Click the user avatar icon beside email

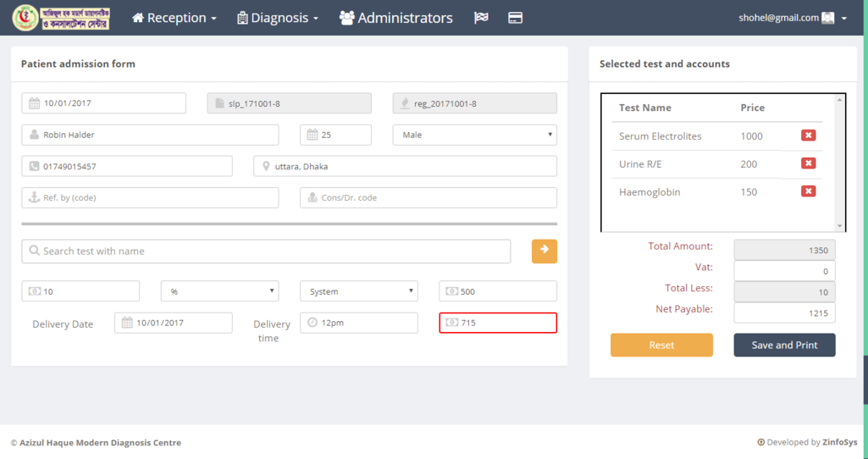point(828,18)
